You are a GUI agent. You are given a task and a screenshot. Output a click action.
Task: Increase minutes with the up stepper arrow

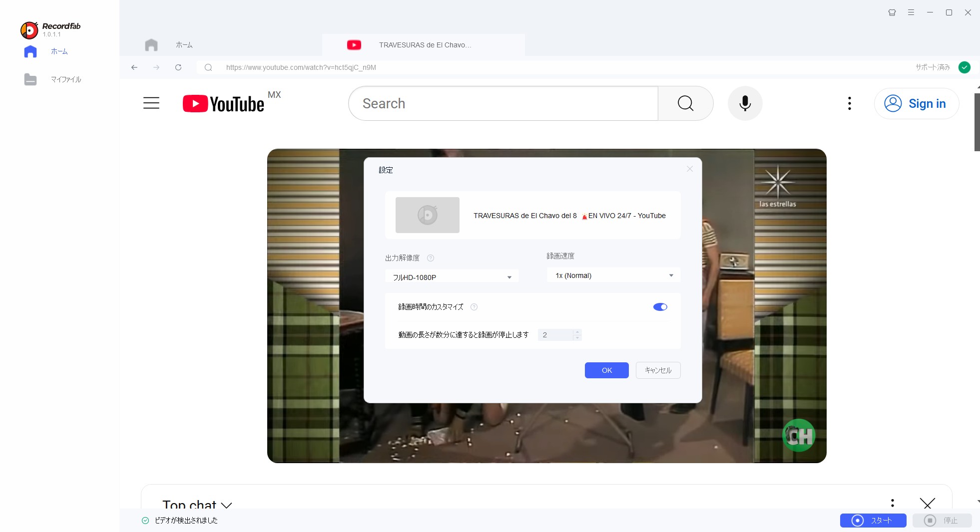[577, 332]
